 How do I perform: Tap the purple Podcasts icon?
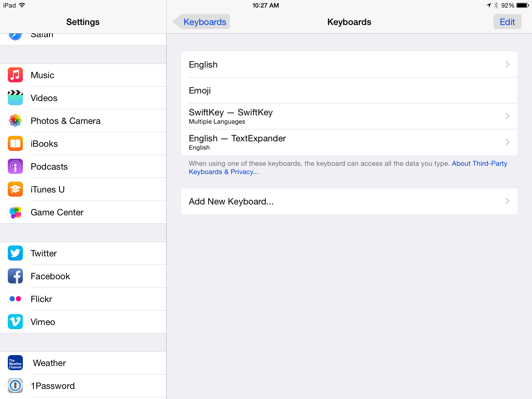[15, 167]
